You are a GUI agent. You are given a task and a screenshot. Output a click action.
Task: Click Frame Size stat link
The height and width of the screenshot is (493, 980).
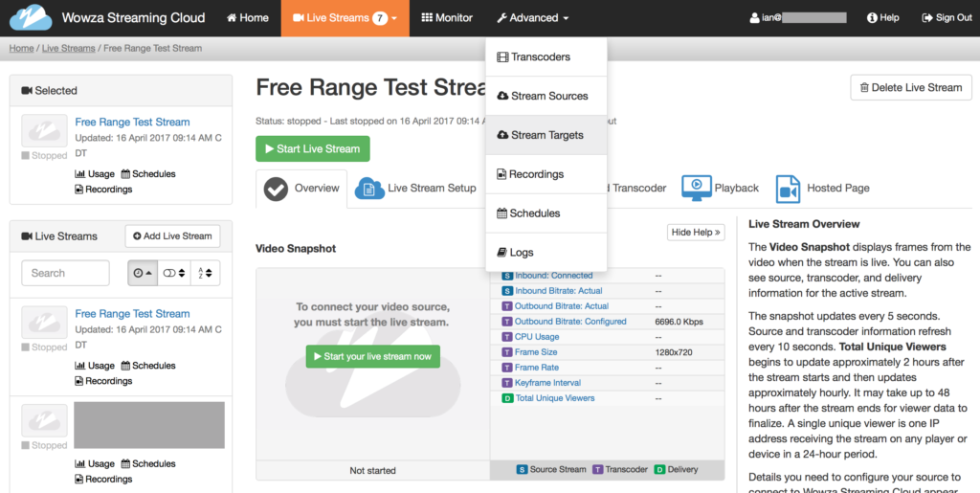[x=536, y=352]
